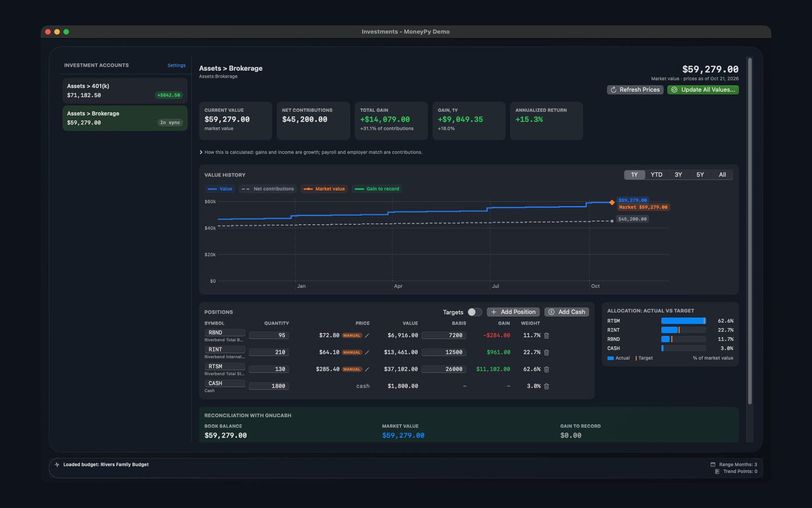Click the Add Position button
The height and width of the screenshot is (508, 812).
[513, 312]
